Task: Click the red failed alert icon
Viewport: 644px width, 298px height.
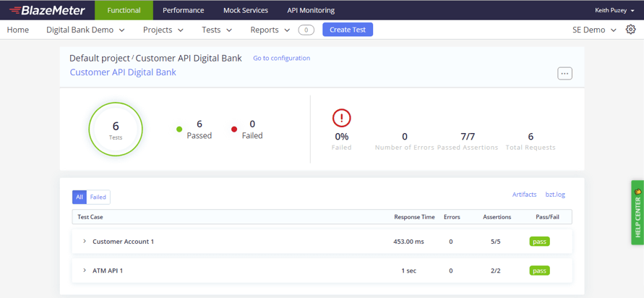Action: (x=342, y=119)
